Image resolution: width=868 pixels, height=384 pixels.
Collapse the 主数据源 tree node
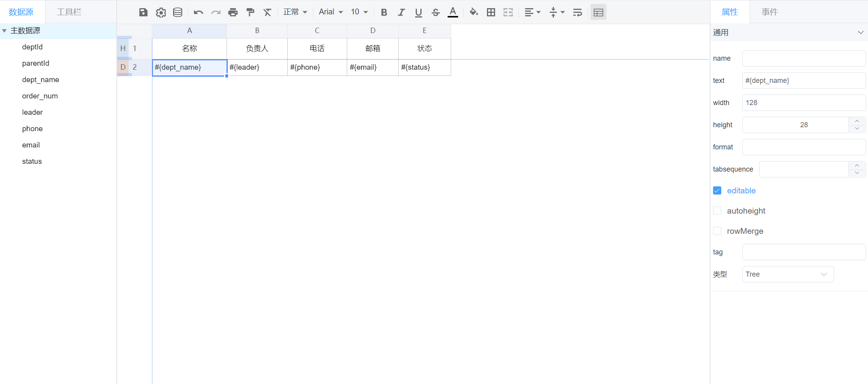pyautogui.click(x=4, y=31)
